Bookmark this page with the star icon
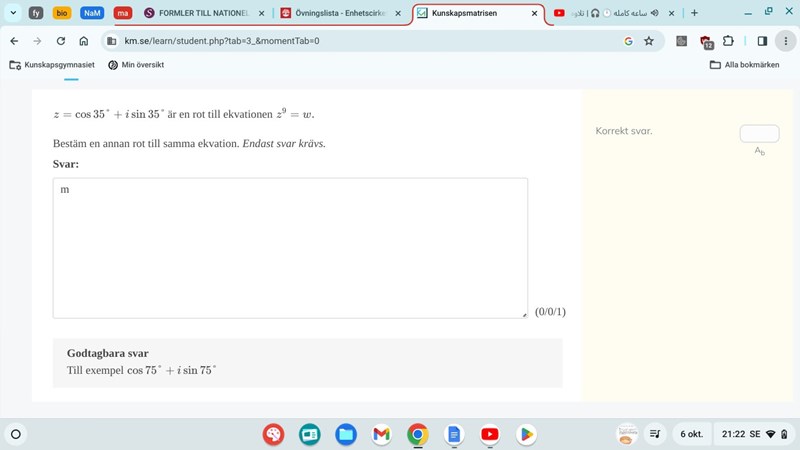The width and height of the screenshot is (800, 450). [649, 41]
